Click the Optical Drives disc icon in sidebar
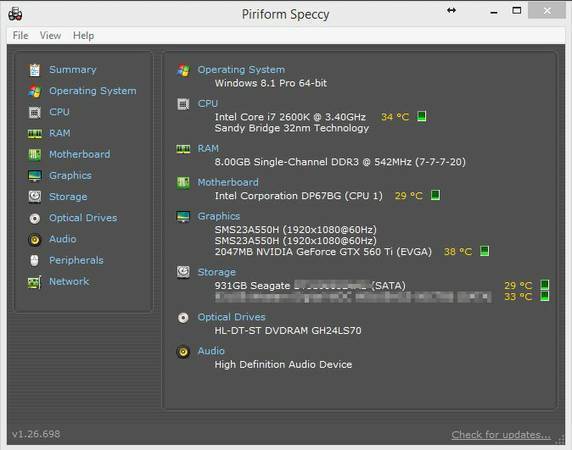572x450 pixels. (x=35, y=218)
